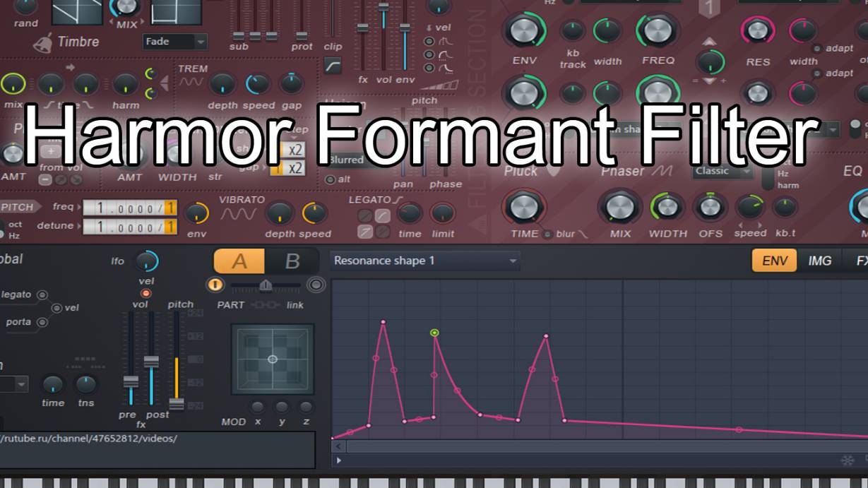Select the first velocity curve radio option
The height and width of the screenshot is (488, 868).
(x=429, y=42)
